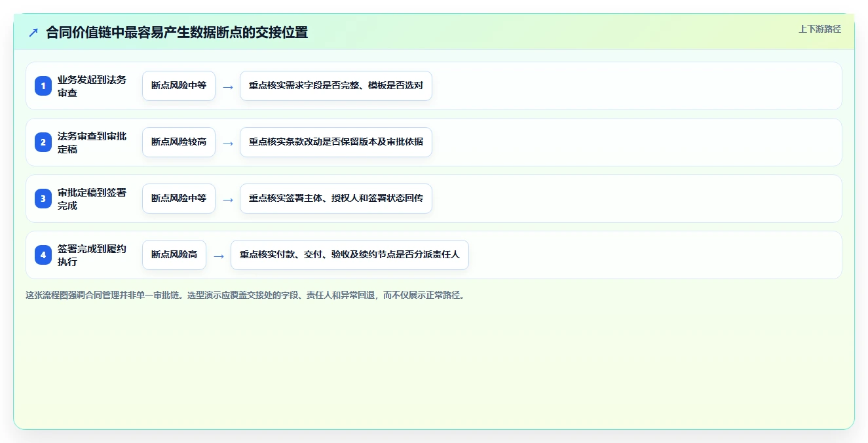Click the 上下游路径 label in the header
The image size is (868, 443).
tap(820, 29)
